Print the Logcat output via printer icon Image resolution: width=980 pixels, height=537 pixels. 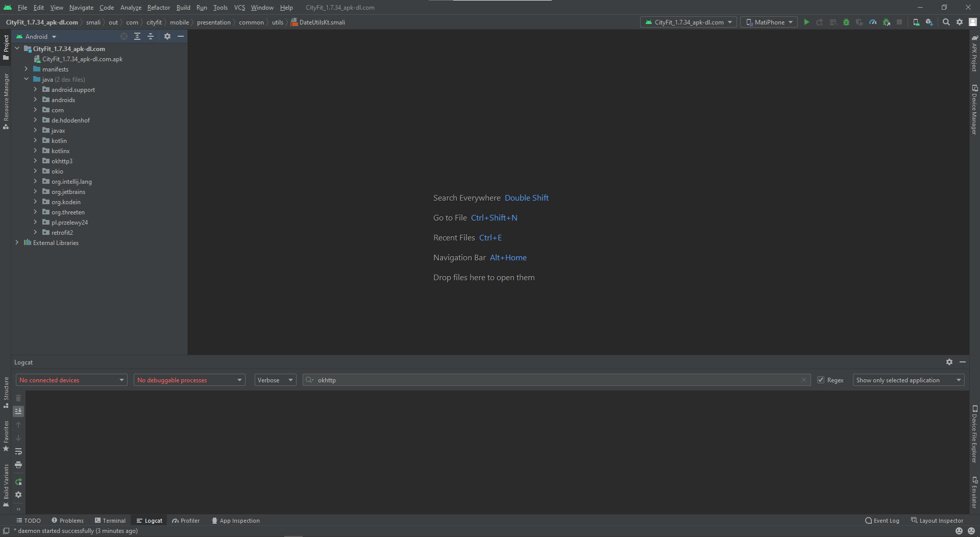pyautogui.click(x=18, y=465)
